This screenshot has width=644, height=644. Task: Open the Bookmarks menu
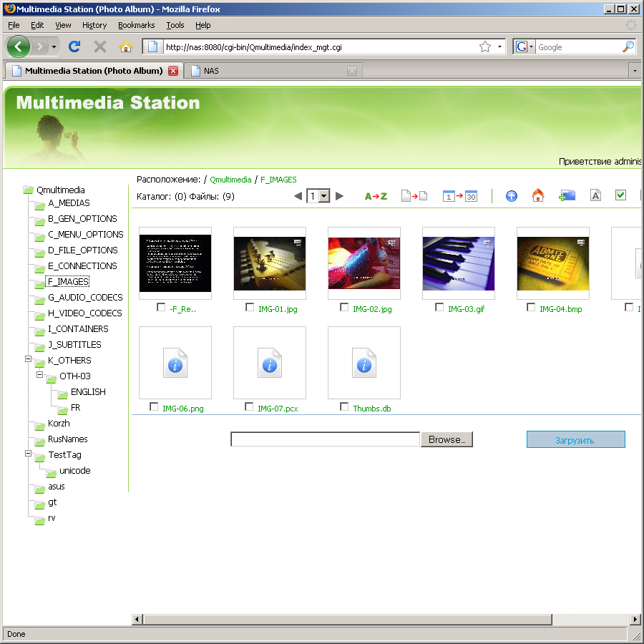(x=137, y=25)
